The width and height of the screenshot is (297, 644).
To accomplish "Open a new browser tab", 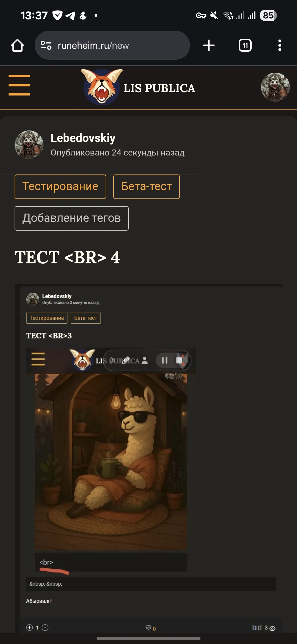I will point(209,45).
